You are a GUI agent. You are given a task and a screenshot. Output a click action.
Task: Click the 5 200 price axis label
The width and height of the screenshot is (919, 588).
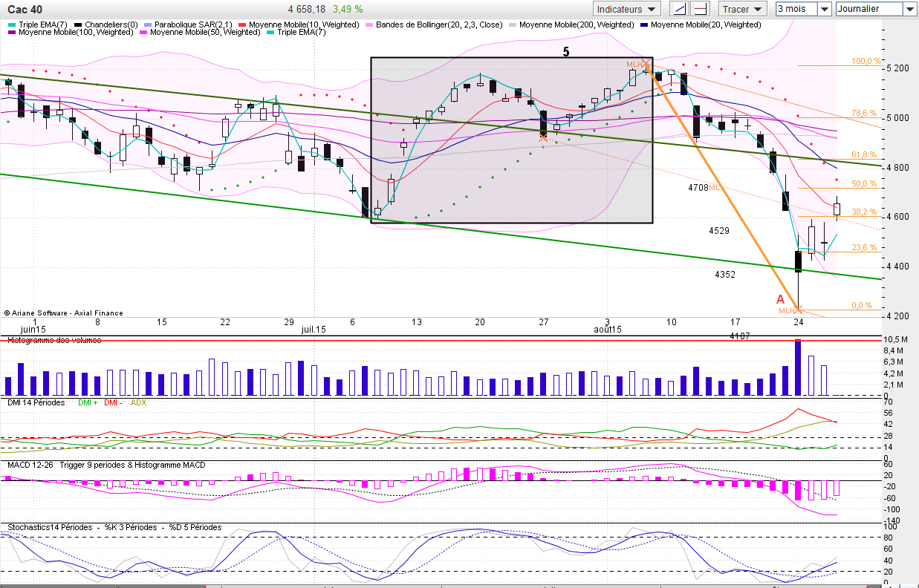click(x=897, y=68)
